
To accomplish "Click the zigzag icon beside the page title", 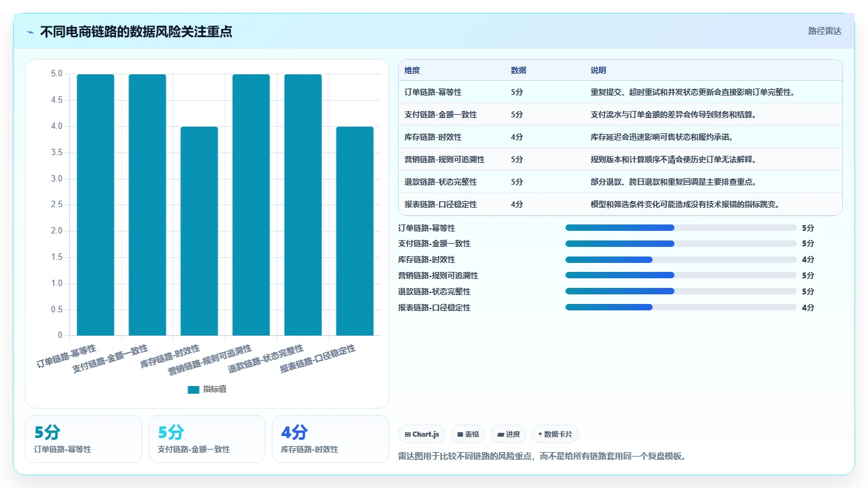I will pos(31,32).
